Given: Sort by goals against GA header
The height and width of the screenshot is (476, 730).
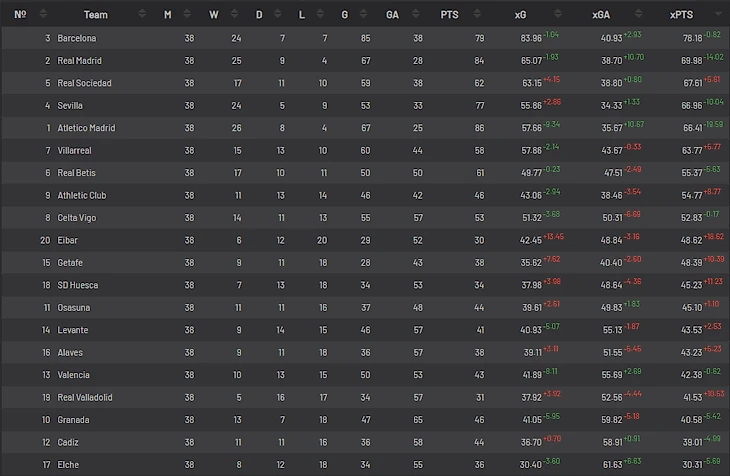Looking at the screenshot, I should (392, 14).
